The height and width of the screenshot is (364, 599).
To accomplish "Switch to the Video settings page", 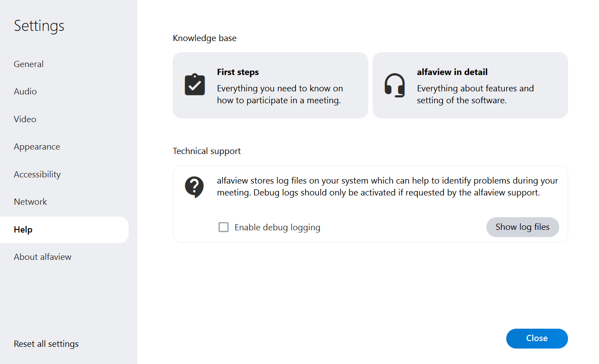I will point(25,119).
